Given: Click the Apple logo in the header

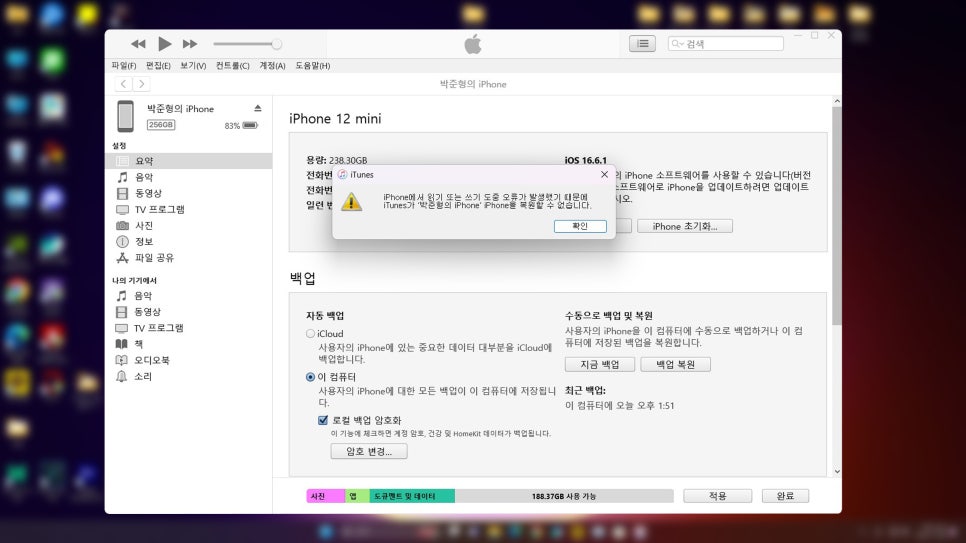Looking at the screenshot, I should pos(473,44).
